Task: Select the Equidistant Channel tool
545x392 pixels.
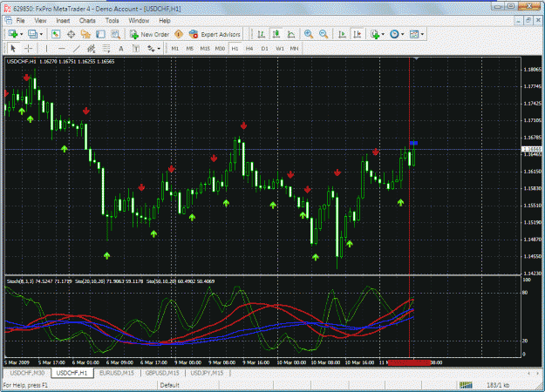Action: [92, 49]
